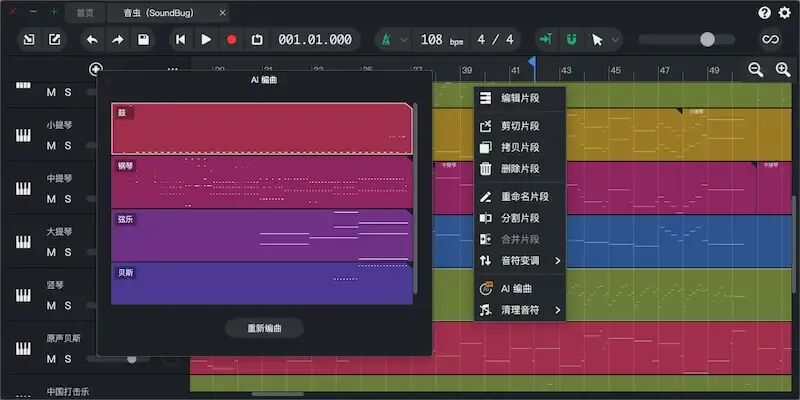Solo the 小提琴 track

pyautogui.click(x=68, y=146)
